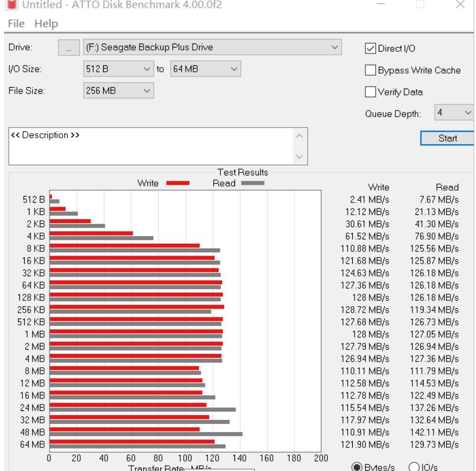The image size is (476, 471).
Task: Click read value 137.26 MB/s
Action: tap(434, 407)
